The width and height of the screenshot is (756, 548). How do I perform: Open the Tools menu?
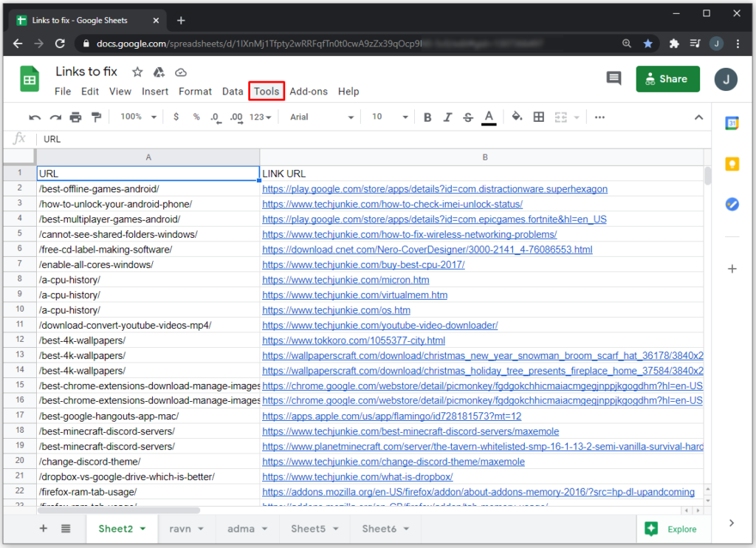coord(266,91)
